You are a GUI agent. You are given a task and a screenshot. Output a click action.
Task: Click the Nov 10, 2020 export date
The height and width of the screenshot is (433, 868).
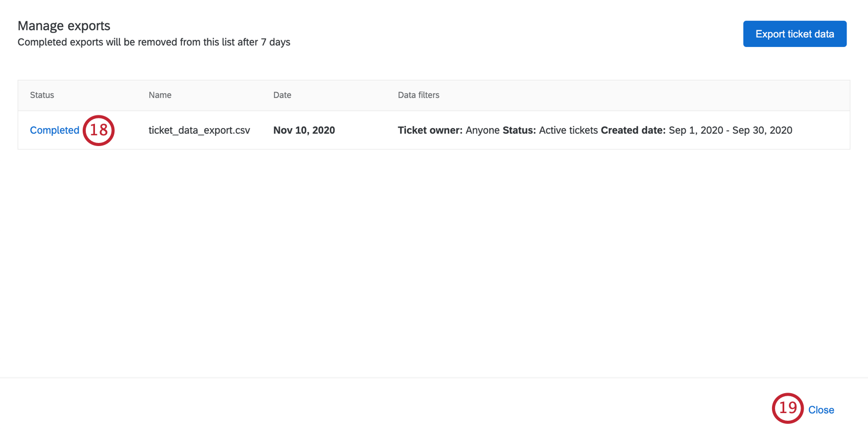pos(304,130)
